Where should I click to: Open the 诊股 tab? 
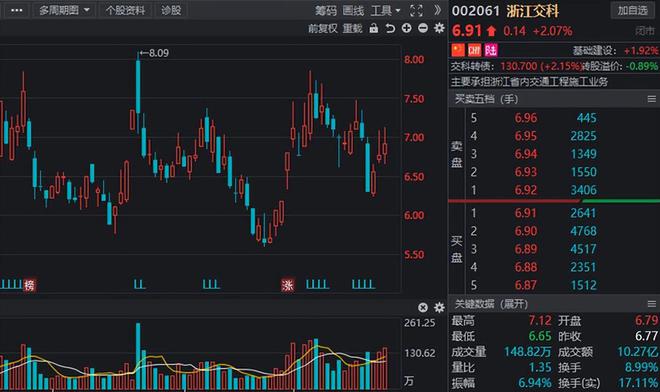click(x=171, y=10)
